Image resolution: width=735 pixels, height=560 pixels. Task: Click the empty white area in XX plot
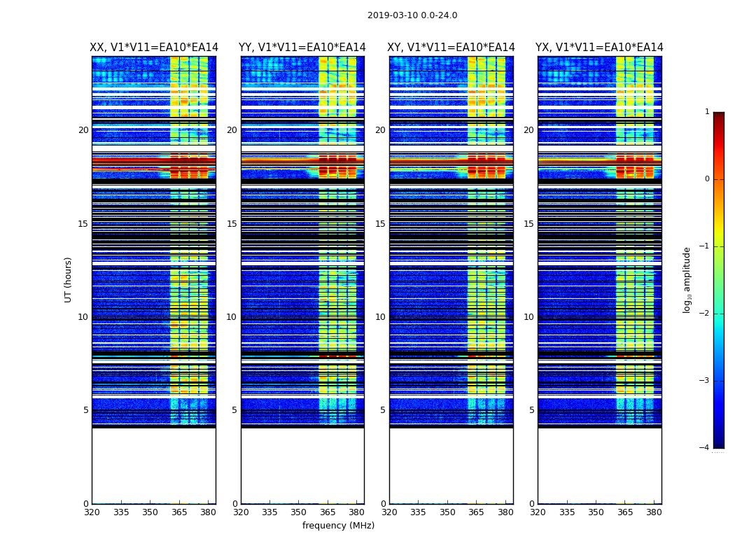[153, 465]
